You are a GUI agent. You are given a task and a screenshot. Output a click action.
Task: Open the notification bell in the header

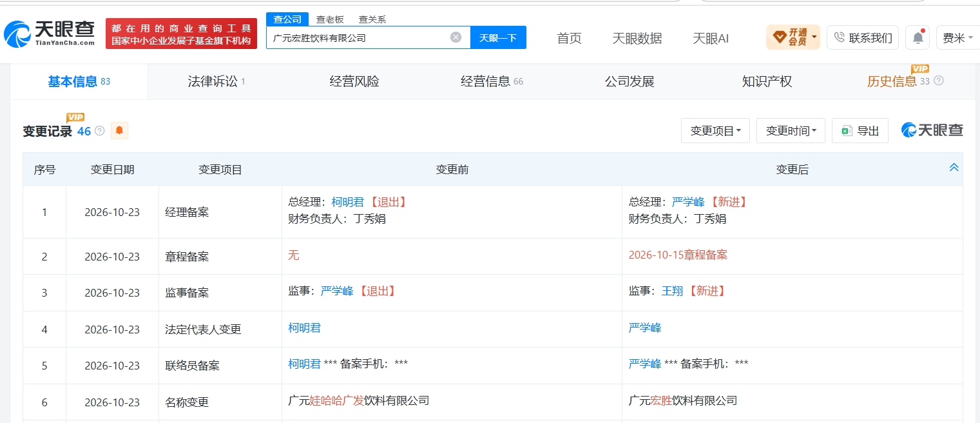918,38
